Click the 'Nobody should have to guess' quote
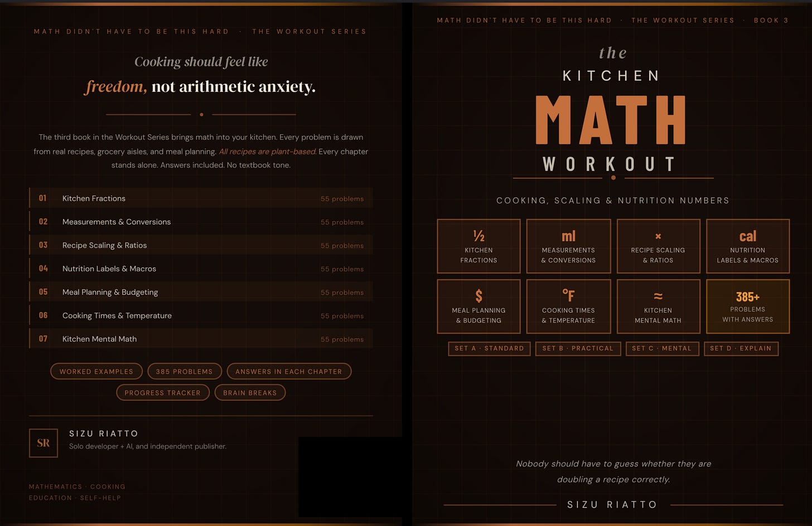 [x=613, y=471]
